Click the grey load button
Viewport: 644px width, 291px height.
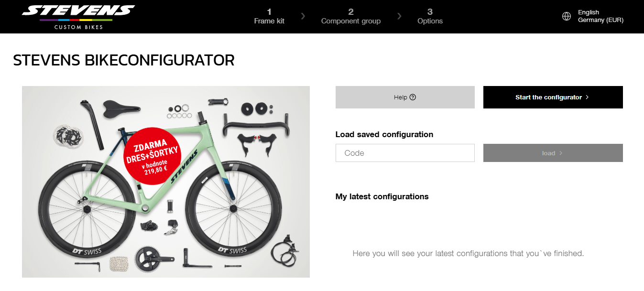tap(553, 153)
